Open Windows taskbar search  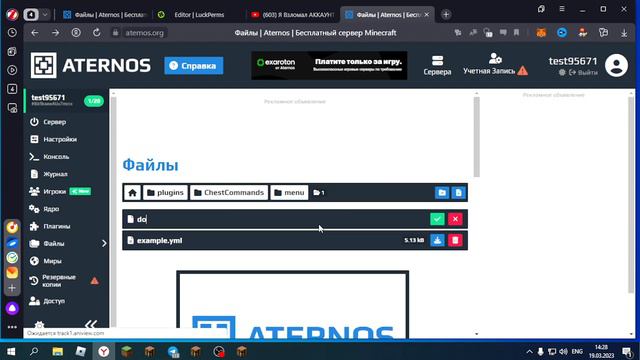pyautogui.click(x=34, y=351)
